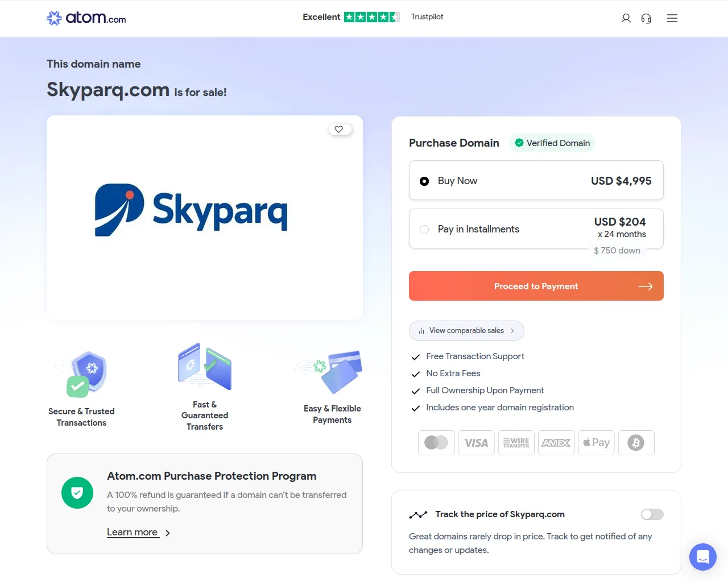
Task: Open the chat support widget
Action: pos(702,557)
